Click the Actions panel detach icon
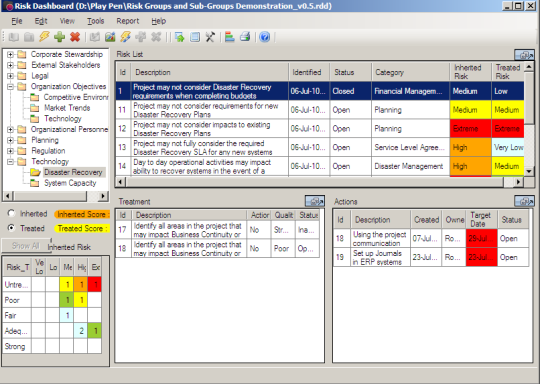540x384 pixels. point(525,201)
